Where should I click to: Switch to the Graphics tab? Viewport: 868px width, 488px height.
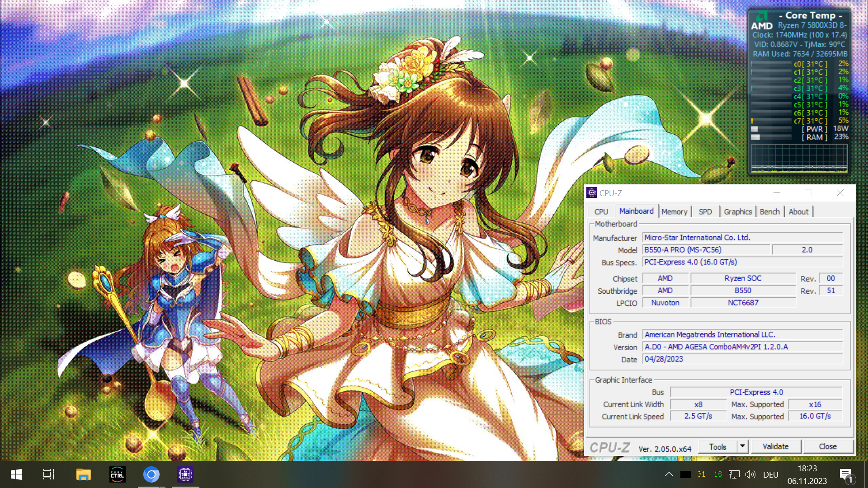point(737,211)
